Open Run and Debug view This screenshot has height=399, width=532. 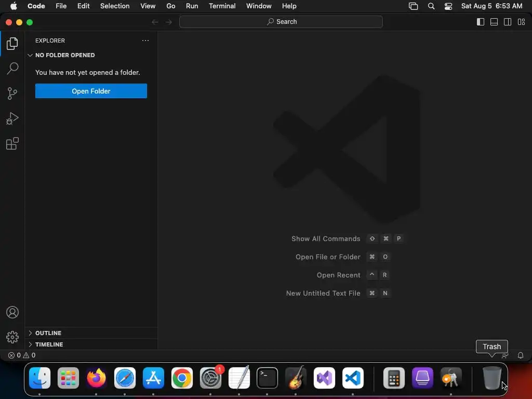pyautogui.click(x=12, y=118)
